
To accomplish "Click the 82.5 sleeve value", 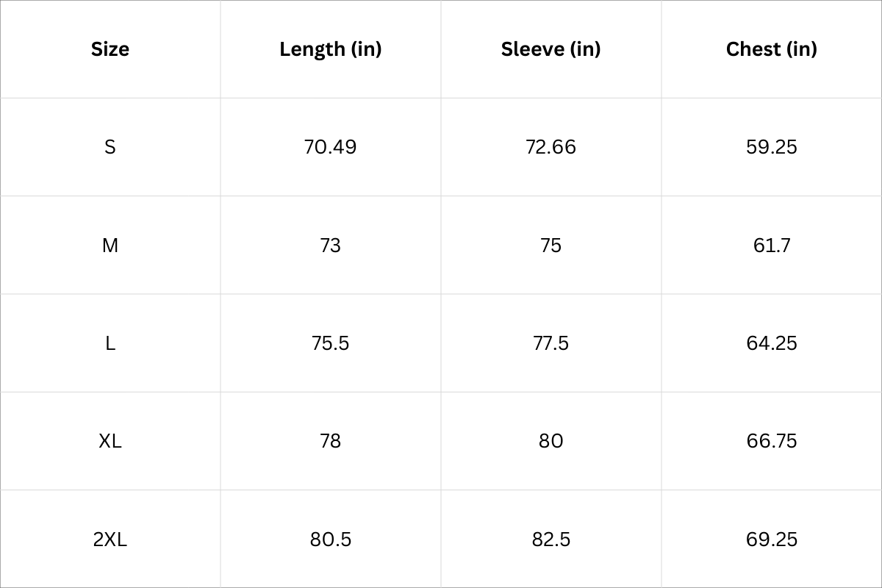I will tap(551, 539).
